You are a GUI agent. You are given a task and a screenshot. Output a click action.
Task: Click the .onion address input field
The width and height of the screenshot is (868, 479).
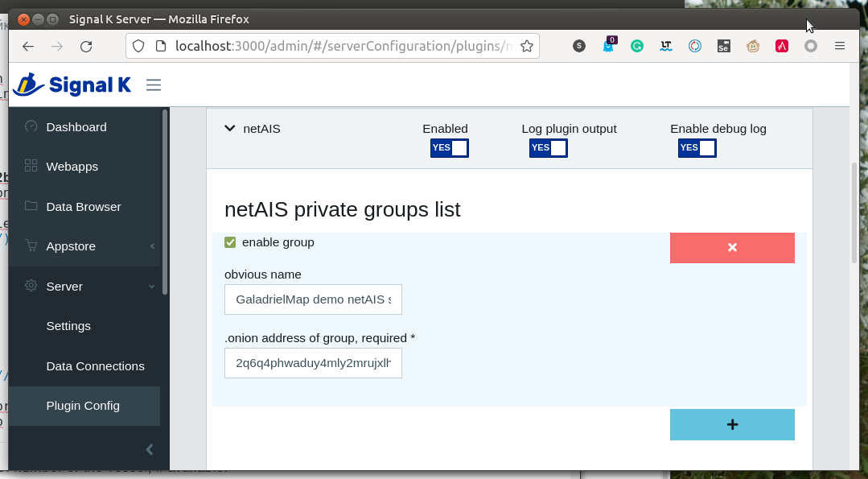(313, 363)
